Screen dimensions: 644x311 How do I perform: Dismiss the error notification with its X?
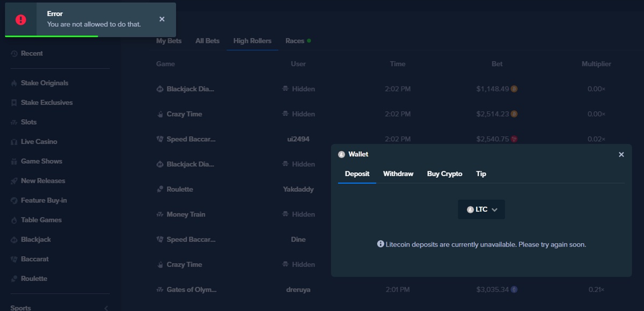(x=162, y=19)
